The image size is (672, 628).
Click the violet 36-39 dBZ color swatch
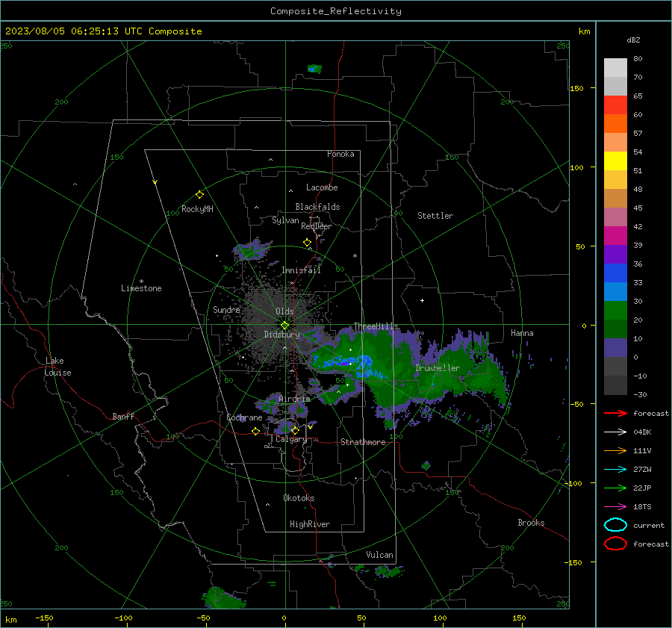(x=615, y=254)
